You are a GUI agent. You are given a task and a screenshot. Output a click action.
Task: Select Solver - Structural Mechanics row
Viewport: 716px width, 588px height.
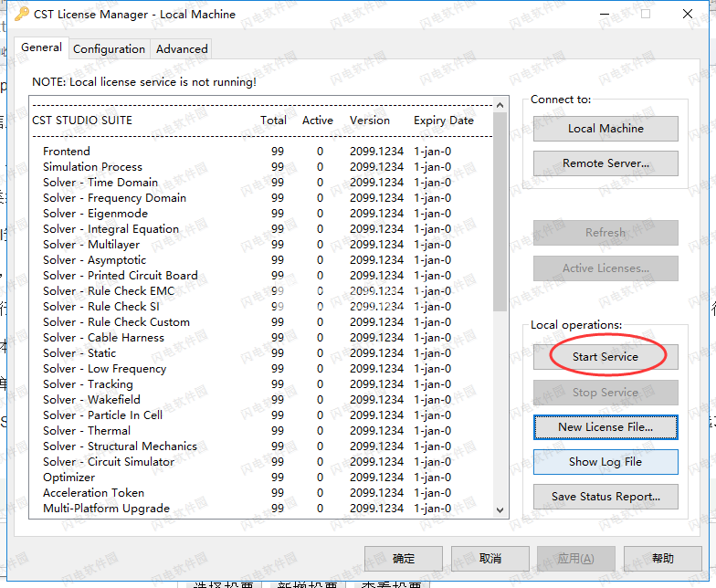(x=247, y=446)
